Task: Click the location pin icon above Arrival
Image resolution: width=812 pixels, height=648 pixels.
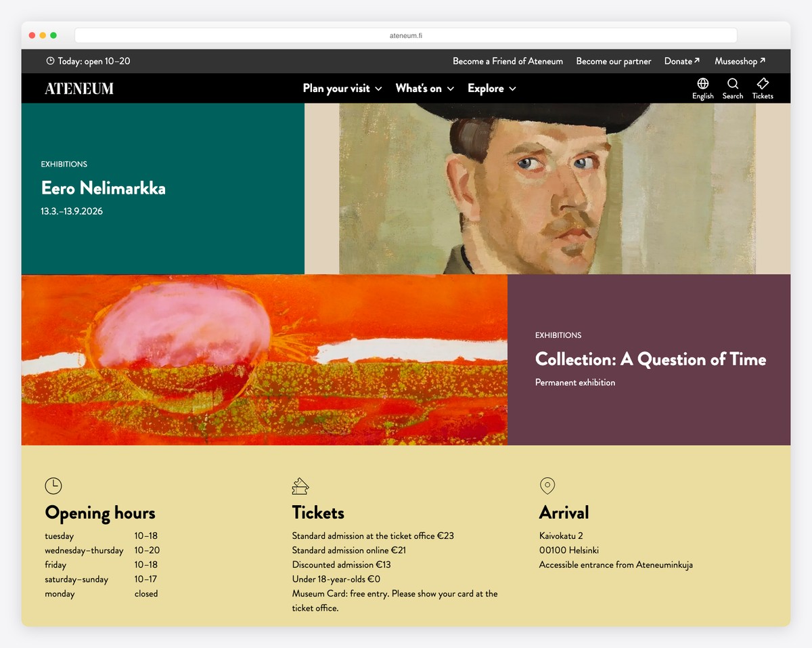Action: click(547, 485)
